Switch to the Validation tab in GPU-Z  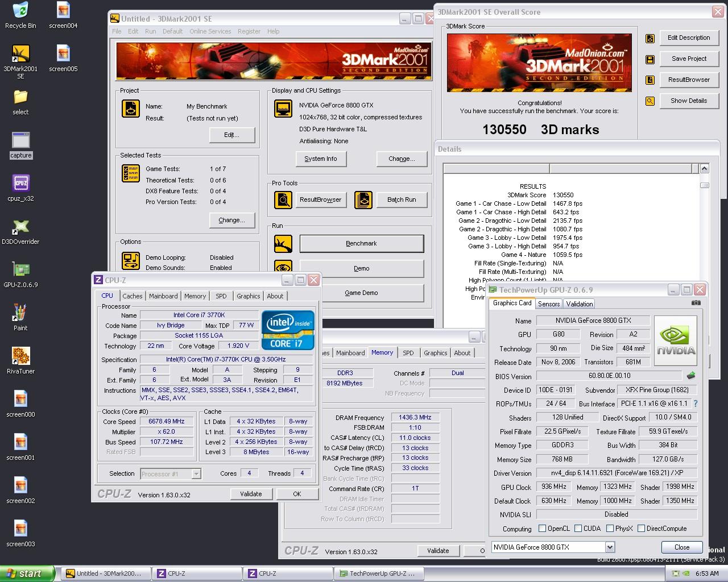click(580, 304)
